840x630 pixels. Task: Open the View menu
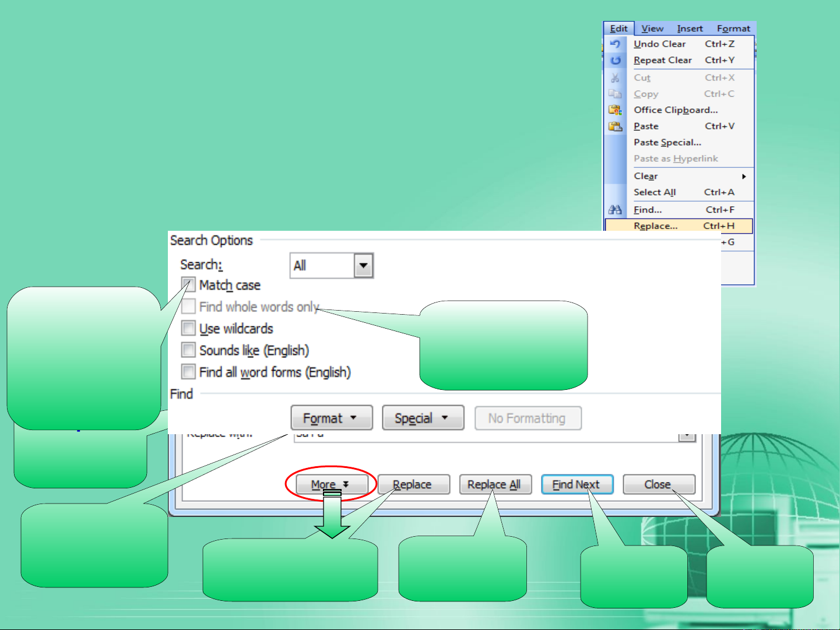(652, 29)
